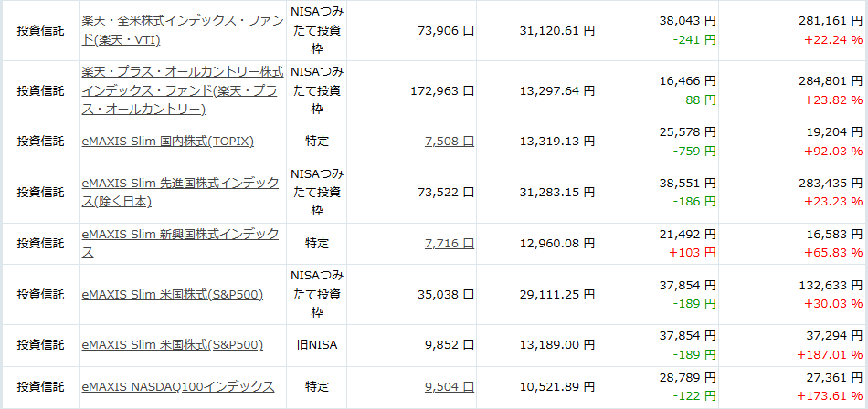This screenshot has height=409, width=868.
Task: Click the +103 円 daily change value
Action: [695, 252]
